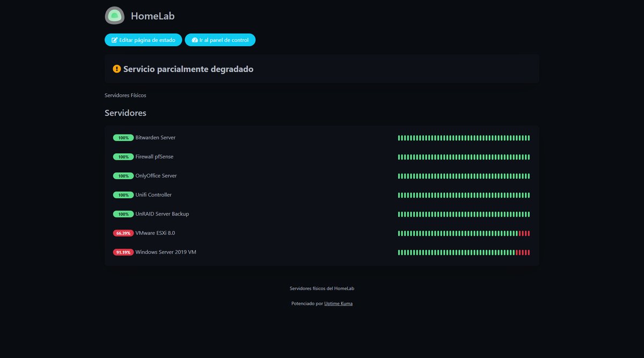Open the Uptime Kuma footer link
The width and height of the screenshot is (644, 358).
[x=338, y=303]
